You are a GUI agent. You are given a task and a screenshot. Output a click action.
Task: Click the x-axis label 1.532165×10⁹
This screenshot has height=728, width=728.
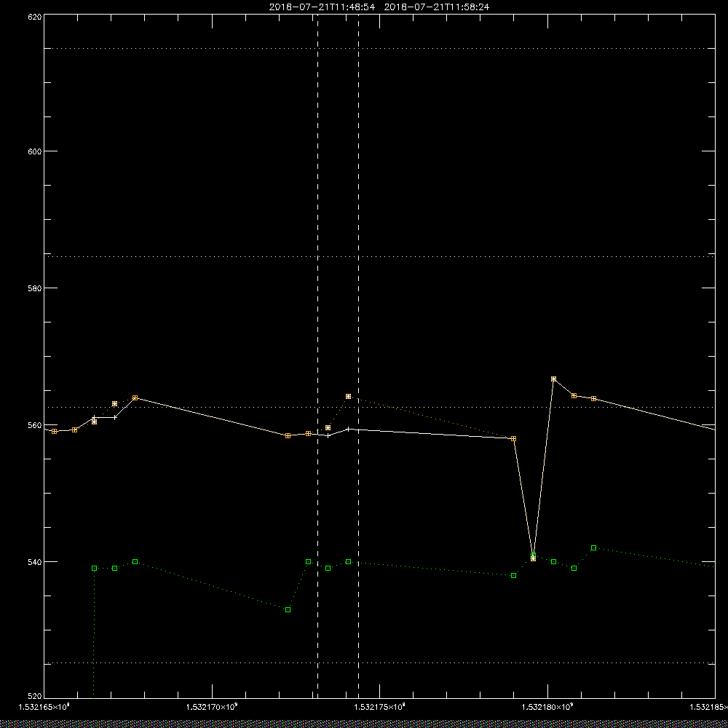coord(44,707)
